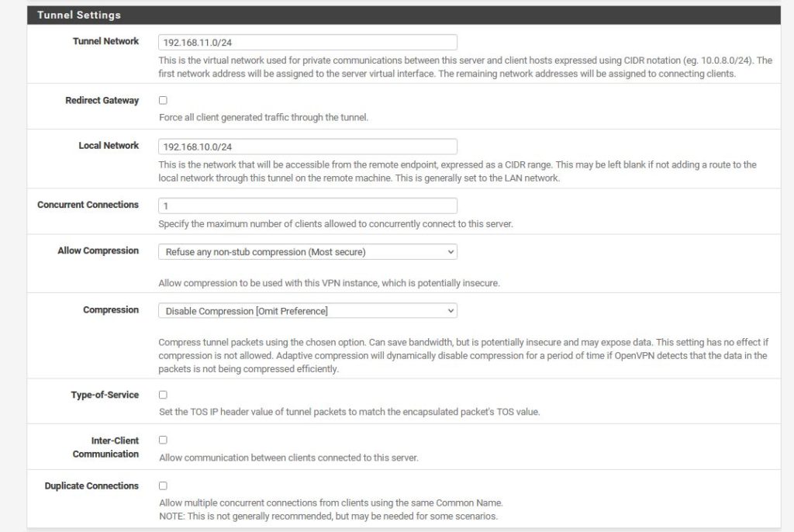Click the Local Network label

pyautogui.click(x=109, y=145)
